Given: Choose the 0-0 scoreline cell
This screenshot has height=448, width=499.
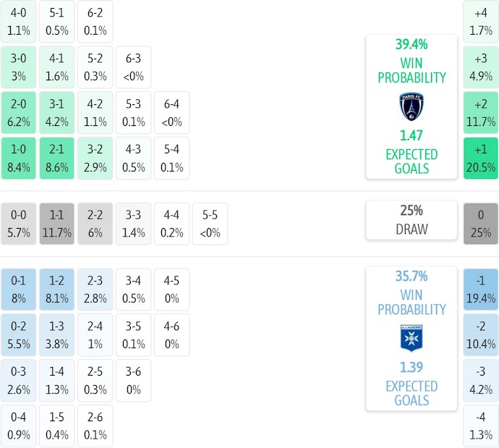Looking at the screenshot, I should click(x=16, y=224).
